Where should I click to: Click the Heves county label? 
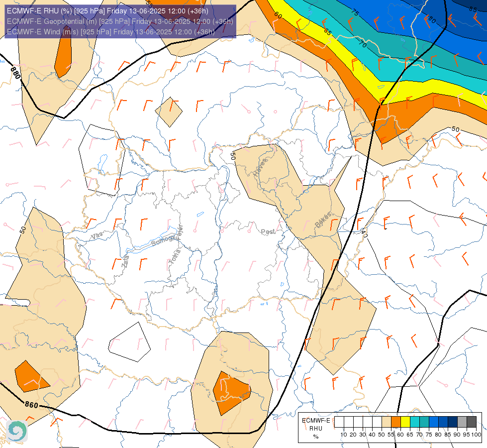click(260, 168)
